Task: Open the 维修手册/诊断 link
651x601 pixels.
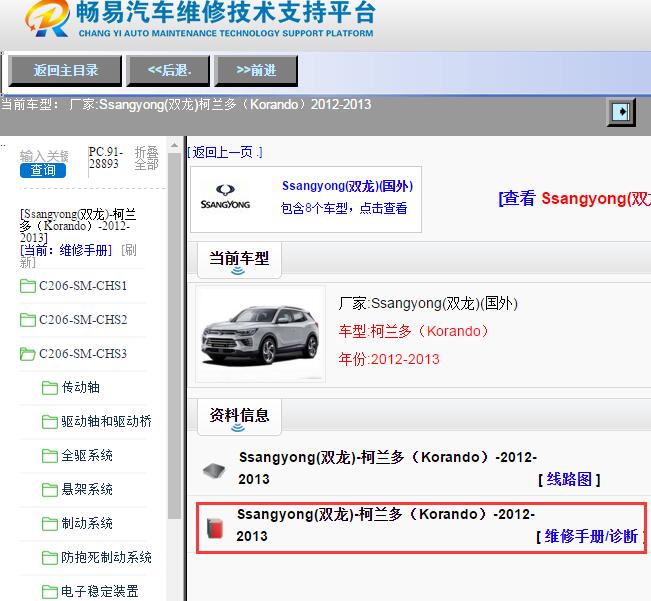Action: [x=591, y=537]
